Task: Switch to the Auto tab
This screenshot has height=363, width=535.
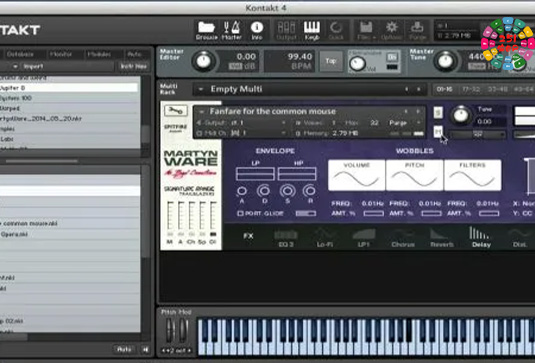Action: (x=134, y=54)
